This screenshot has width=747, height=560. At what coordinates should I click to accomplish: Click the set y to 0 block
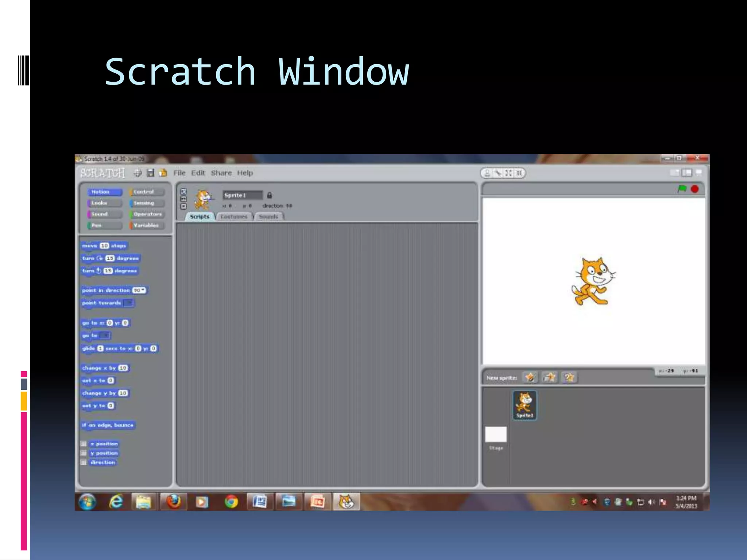point(98,405)
